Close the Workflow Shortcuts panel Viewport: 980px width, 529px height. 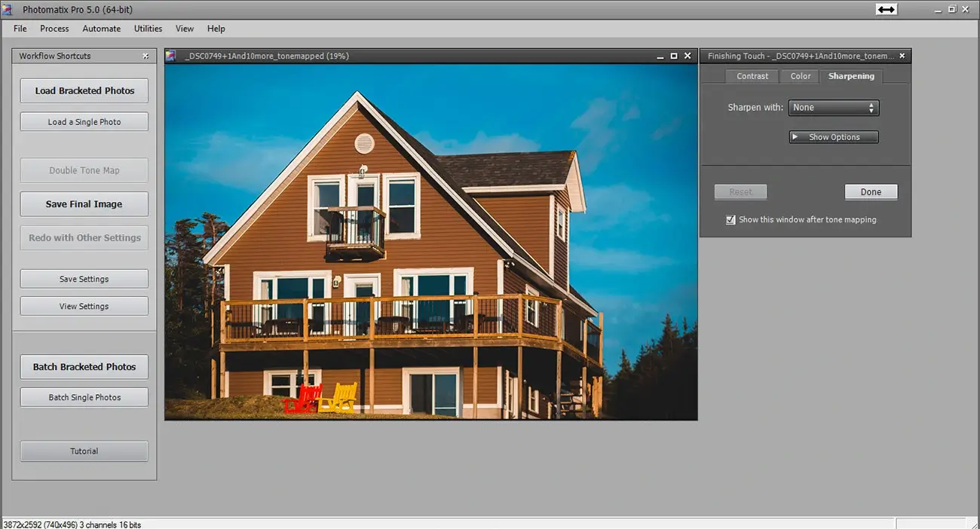[x=145, y=56]
